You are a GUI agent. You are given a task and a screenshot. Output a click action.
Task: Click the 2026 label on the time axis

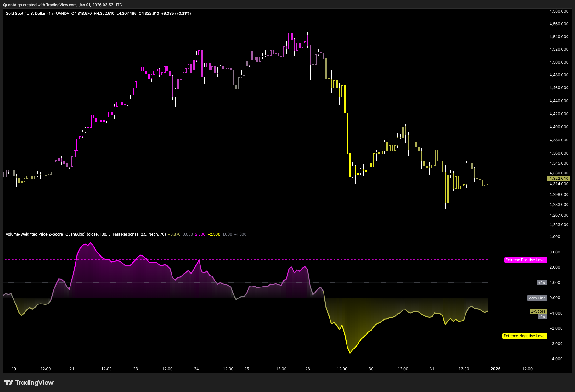tap(495, 369)
